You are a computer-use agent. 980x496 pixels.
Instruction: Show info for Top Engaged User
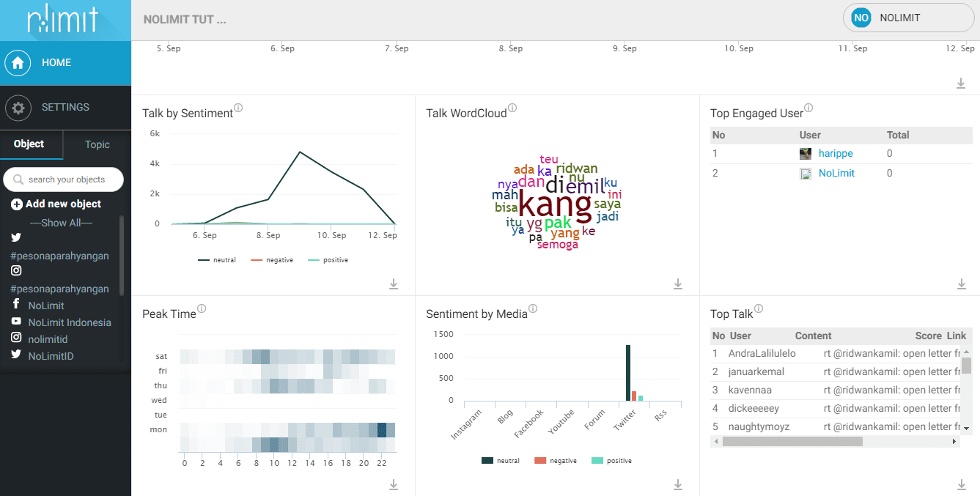(809, 108)
